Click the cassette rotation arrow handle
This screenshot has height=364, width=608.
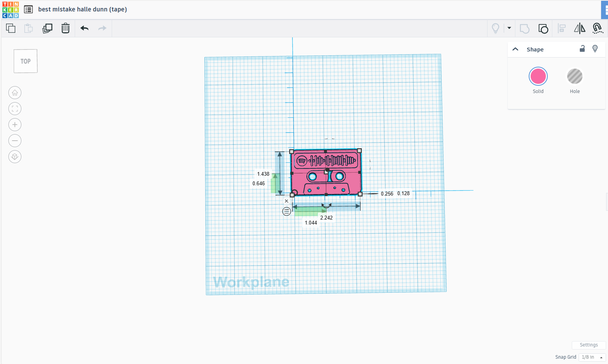(x=327, y=206)
